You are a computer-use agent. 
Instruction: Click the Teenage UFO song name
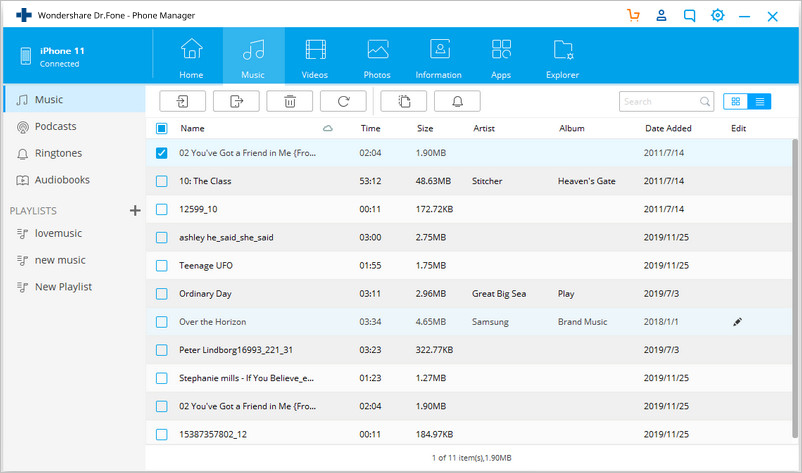point(206,265)
